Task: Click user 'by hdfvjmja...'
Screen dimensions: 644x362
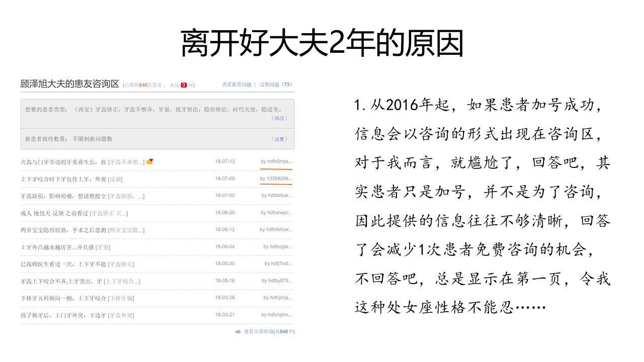Action: point(278,298)
